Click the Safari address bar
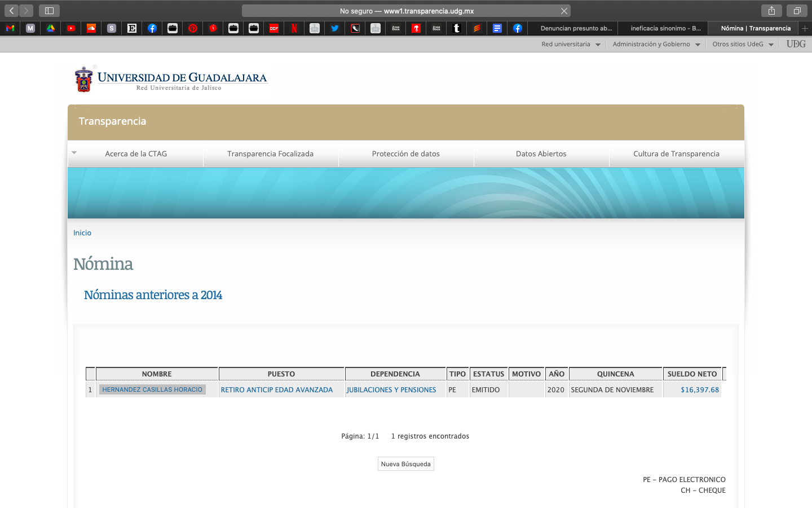 pyautogui.click(x=406, y=11)
